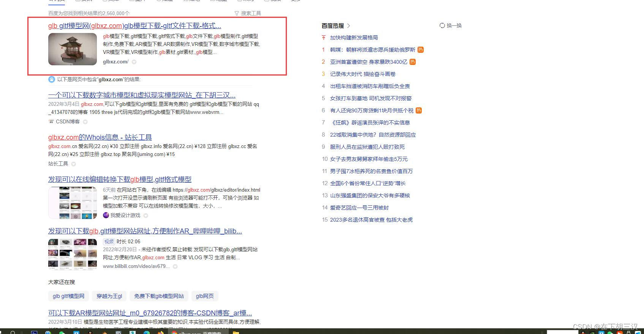This screenshot has height=334, width=644.
Task: Open hot topic 2023多名退休高官被查 包括大老虎
Action: point(371,220)
